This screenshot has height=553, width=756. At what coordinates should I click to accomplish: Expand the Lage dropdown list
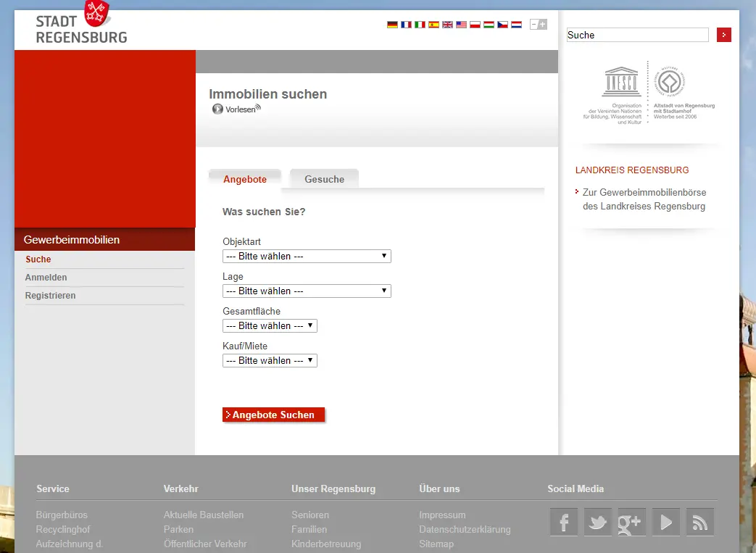307,291
